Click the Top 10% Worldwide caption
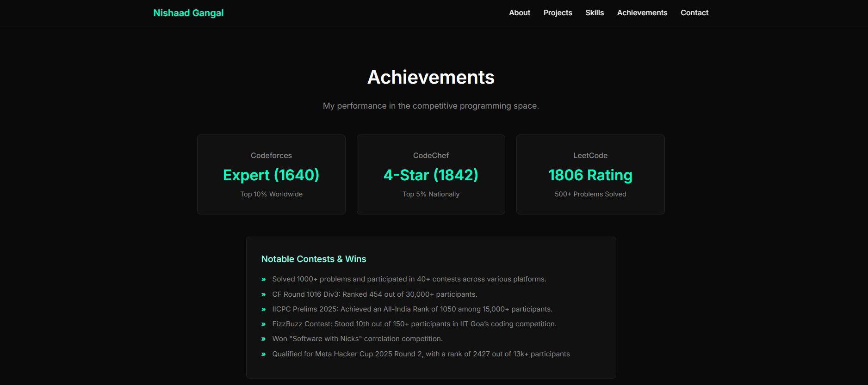The image size is (868, 385). 271,194
